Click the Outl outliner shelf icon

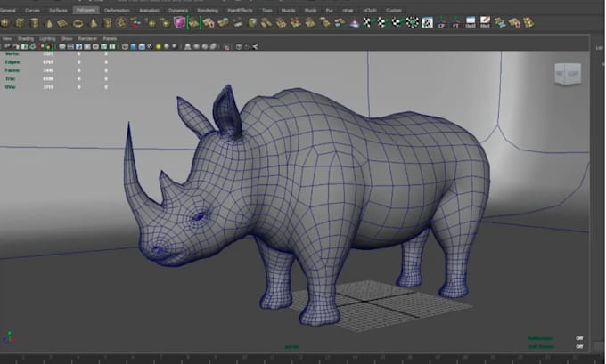[471, 22]
